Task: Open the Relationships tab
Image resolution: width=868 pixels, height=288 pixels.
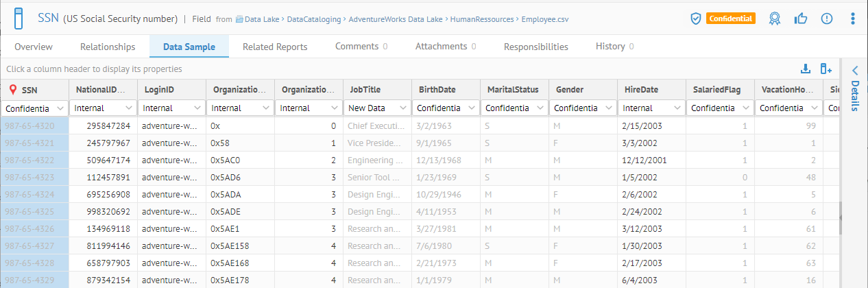Action: point(108,47)
